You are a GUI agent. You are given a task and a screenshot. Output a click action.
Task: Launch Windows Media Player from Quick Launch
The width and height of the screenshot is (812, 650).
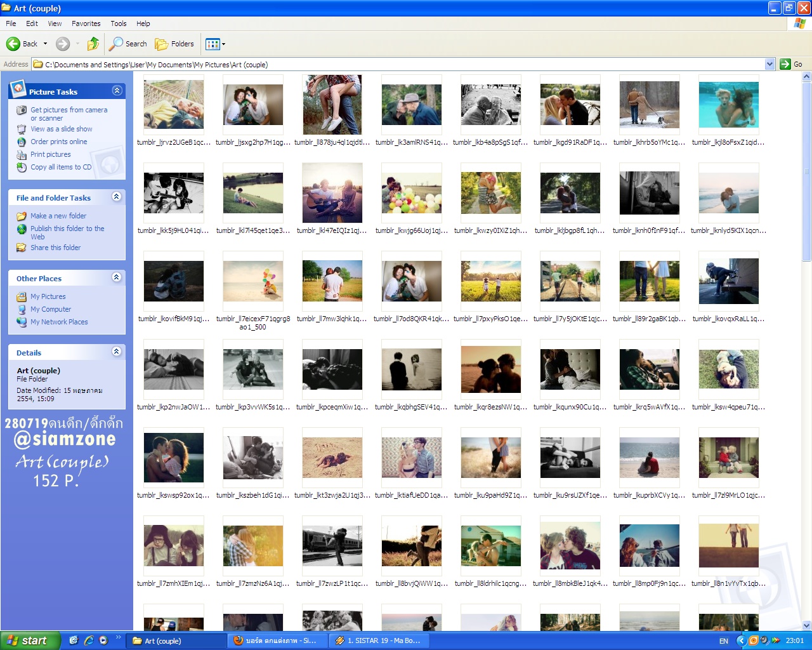pyautogui.click(x=103, y=640)
